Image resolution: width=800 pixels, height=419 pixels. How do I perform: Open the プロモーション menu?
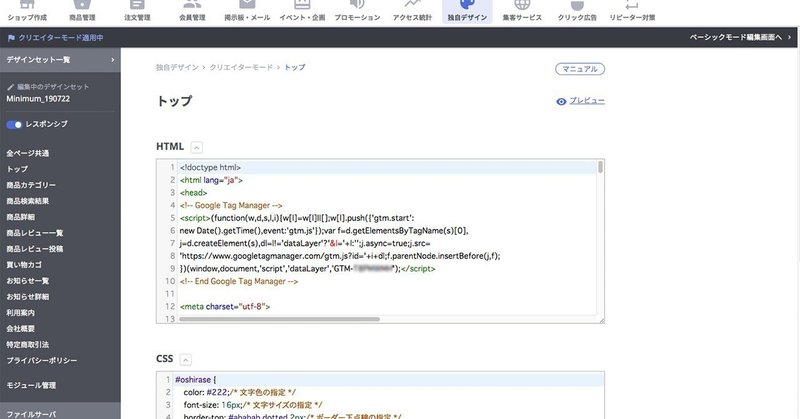coord(357,11)
